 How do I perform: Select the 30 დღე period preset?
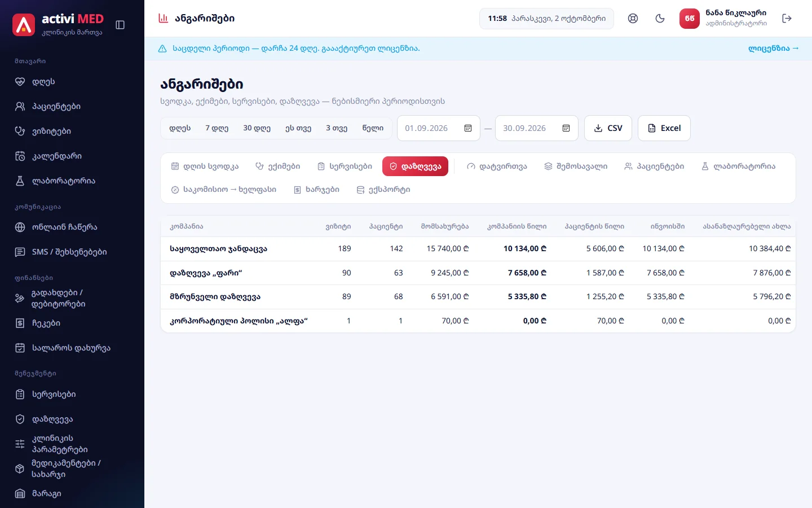tap(257, 128)
